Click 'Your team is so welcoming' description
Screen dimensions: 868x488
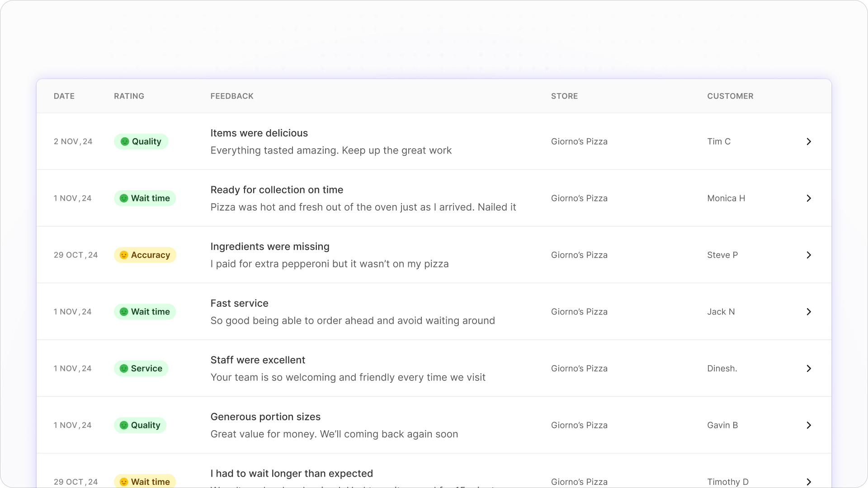point(348,377)
